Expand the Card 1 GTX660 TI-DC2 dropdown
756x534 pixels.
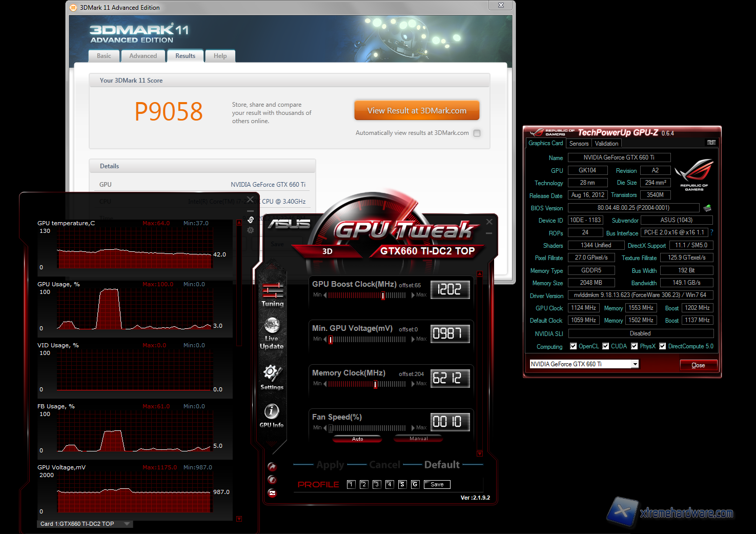pyautogui.click(x=127, y=524)
